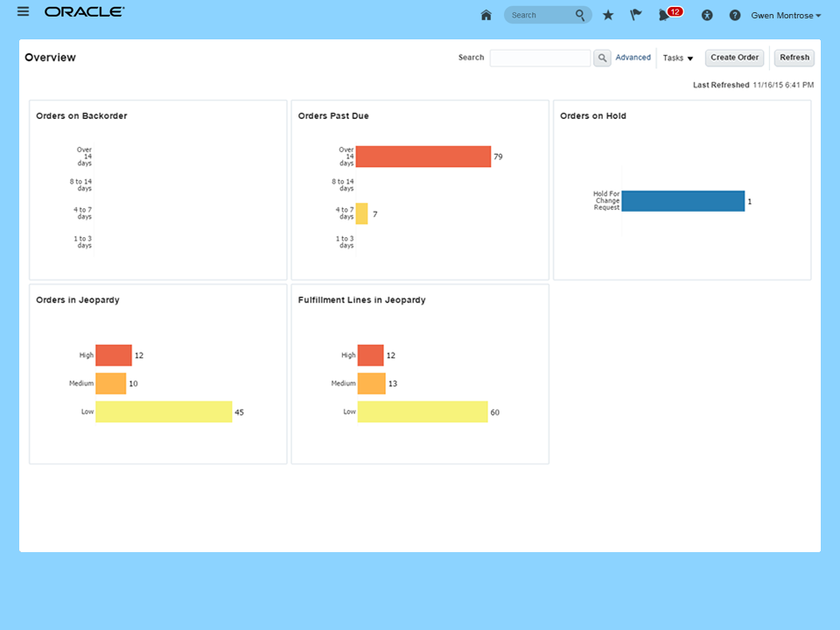Click the global search magnifier icon
840x630 pixels.
(580, 15)
